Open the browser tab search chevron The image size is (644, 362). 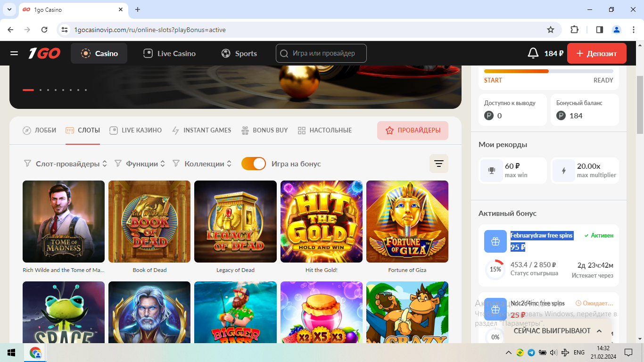point(9,9)
